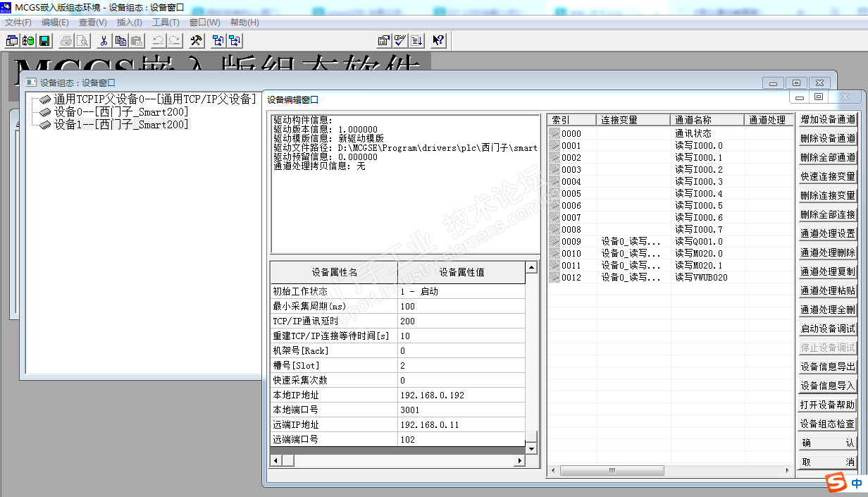The image size is (868, 497).
Task: Click the workbench window toolbar icon
Action: [12, 41]
